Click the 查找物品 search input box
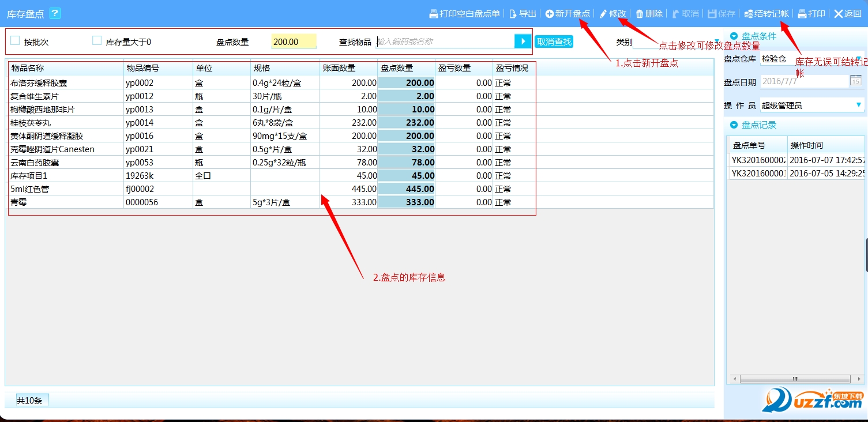The height and width of the screenshot is (422, 868). point(445,42)
